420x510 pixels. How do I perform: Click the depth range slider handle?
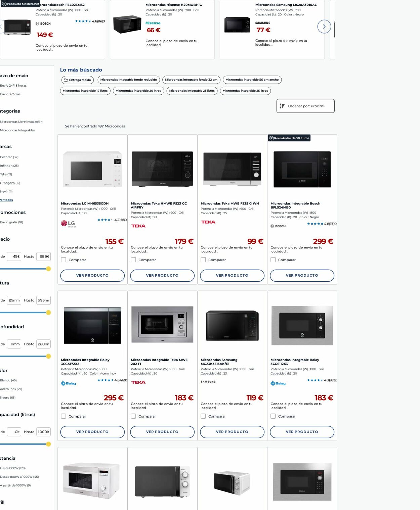click(x=48, y=357)
